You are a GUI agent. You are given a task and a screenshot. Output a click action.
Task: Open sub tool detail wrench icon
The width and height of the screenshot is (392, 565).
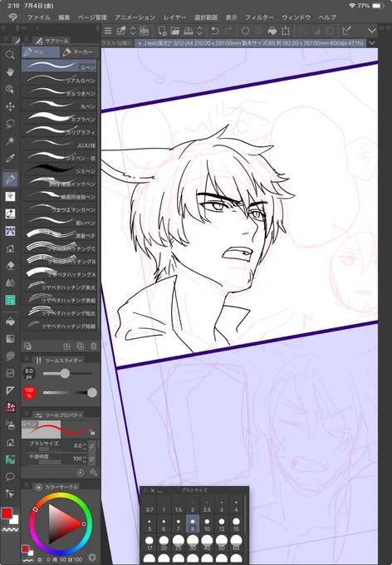click(94, 473)
